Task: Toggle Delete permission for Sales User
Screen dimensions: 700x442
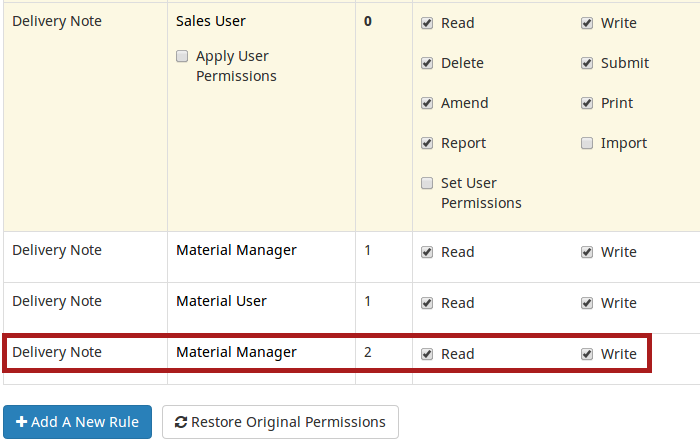Action: click(427, 63)
